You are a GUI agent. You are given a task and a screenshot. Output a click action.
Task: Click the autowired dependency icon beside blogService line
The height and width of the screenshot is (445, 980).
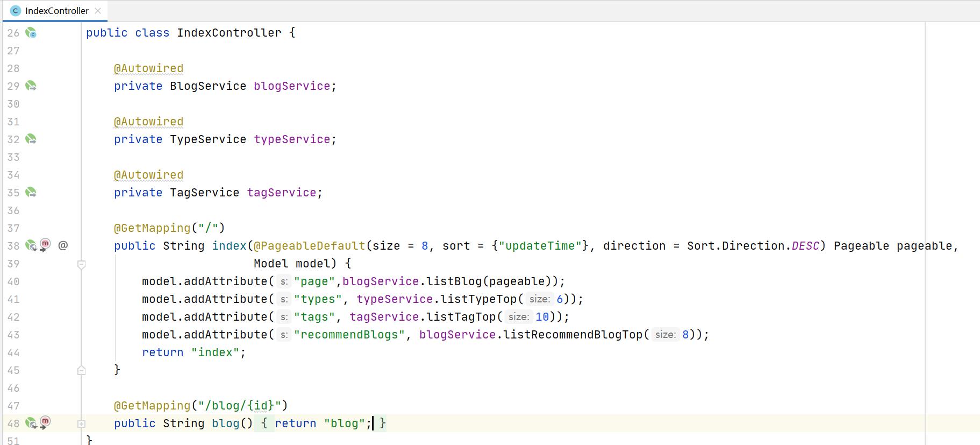[x=31, y=86]
